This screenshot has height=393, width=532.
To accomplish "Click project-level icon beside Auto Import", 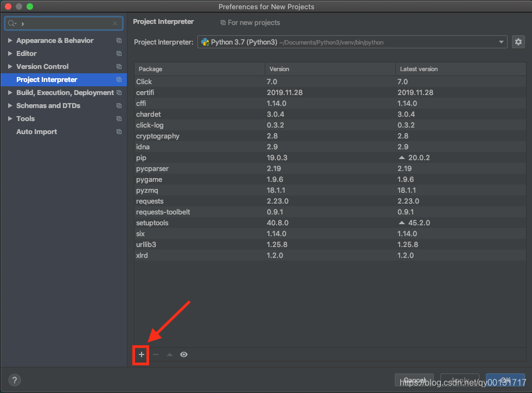I will (119, 131).
